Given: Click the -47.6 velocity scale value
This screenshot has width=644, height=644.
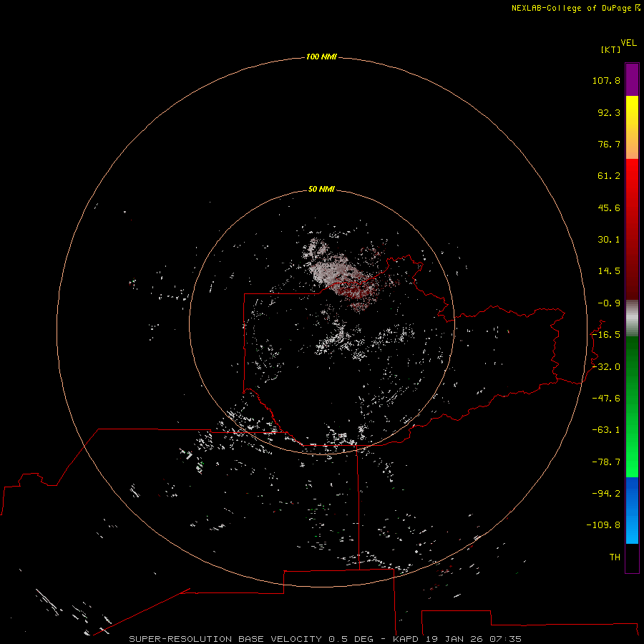Looking at the screenshot, I should [x=606, y=399].
